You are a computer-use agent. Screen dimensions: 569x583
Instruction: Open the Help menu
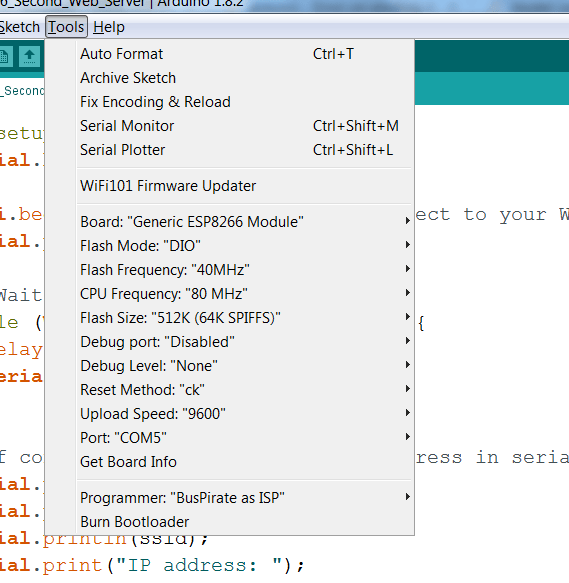pyautogui.click(x=109, y=27)
